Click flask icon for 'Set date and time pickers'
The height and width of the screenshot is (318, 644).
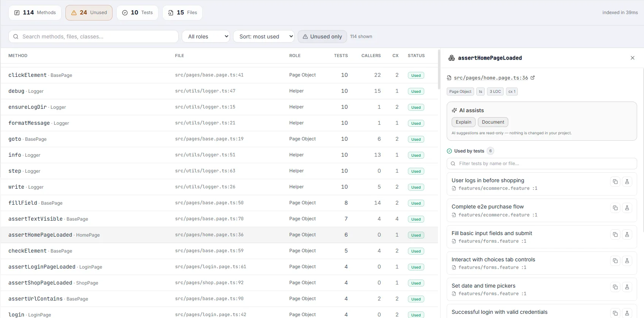(627, 287)
